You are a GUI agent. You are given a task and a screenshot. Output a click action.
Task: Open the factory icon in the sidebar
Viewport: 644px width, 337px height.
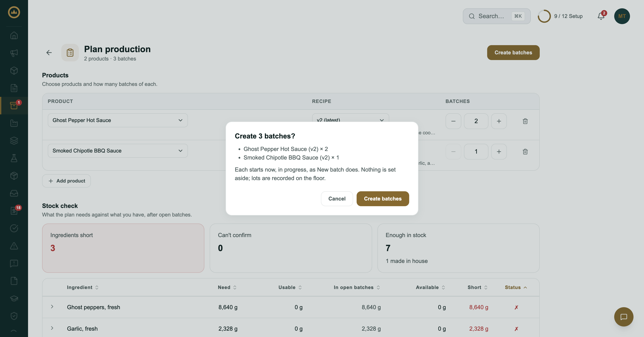coord(14,123)
